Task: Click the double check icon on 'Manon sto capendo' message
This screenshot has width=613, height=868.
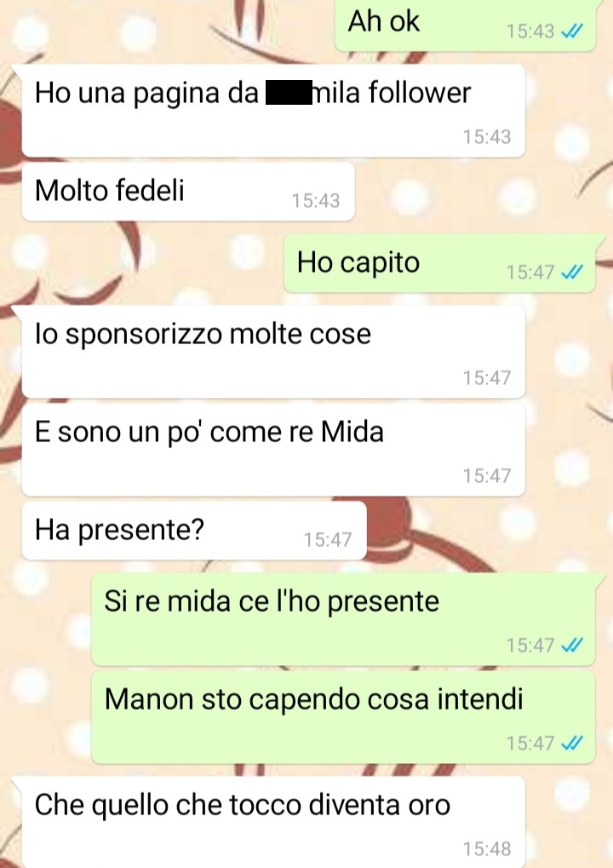Action: 571,743
